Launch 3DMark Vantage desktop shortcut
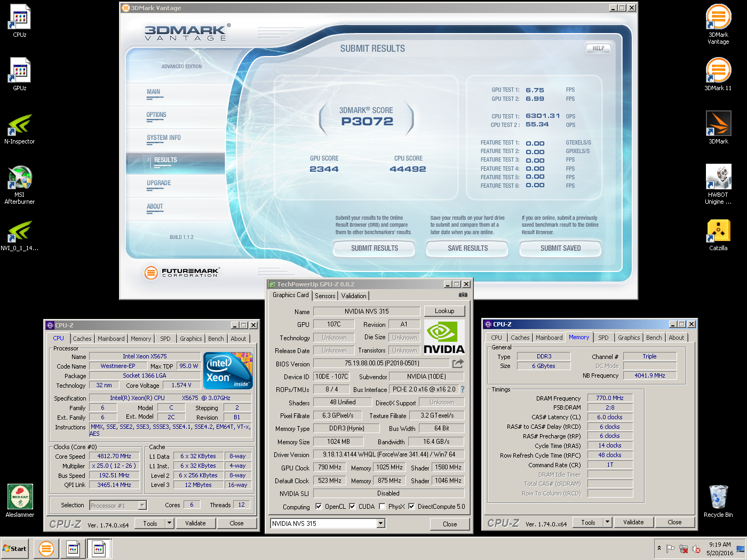 (x=718, y=25)
